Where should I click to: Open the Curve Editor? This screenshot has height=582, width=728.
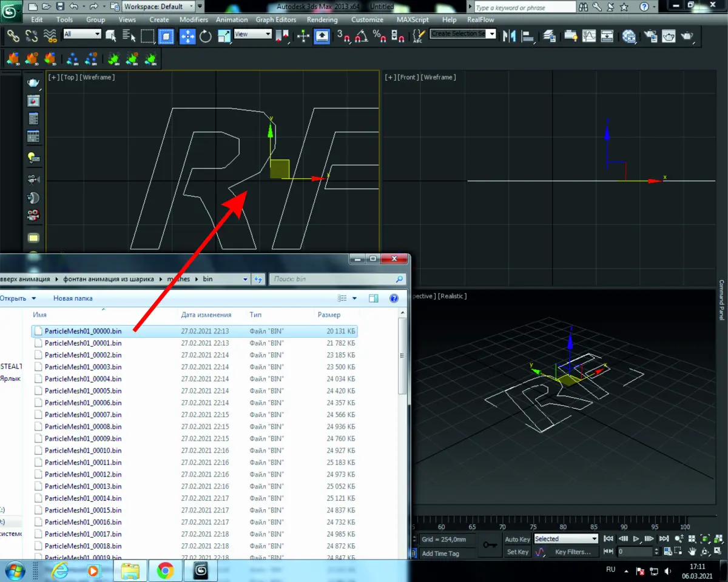588,36
